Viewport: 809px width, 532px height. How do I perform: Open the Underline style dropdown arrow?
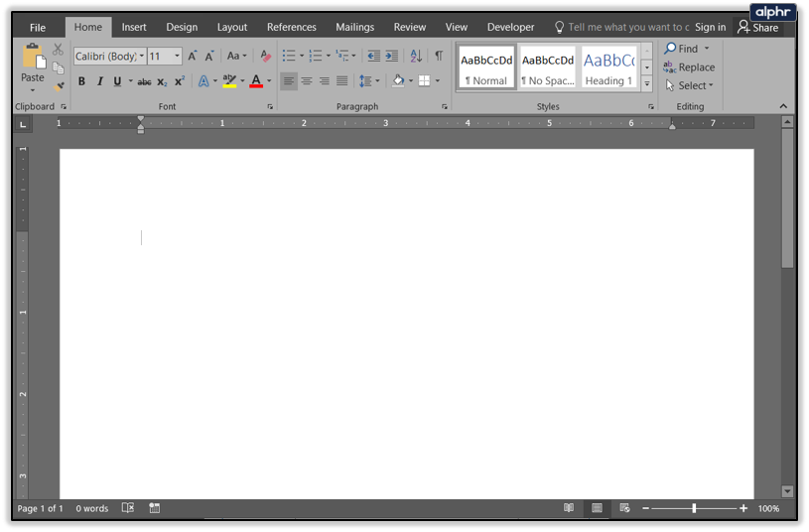[x=131, y=81]
